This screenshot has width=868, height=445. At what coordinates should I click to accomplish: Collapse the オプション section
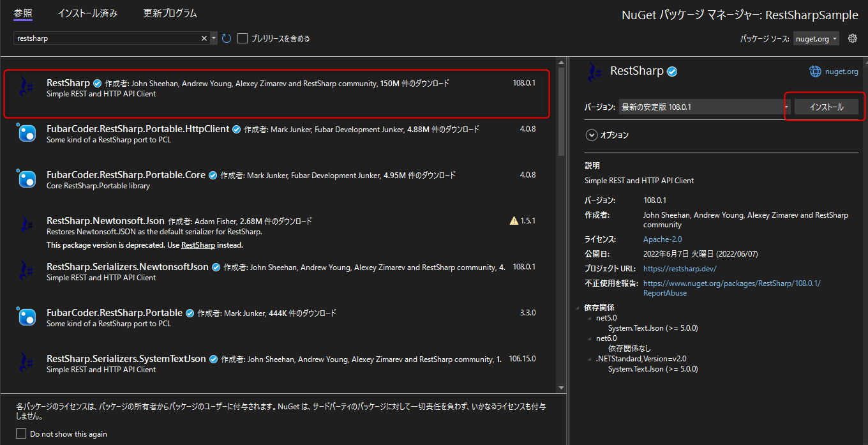point(590,135)
